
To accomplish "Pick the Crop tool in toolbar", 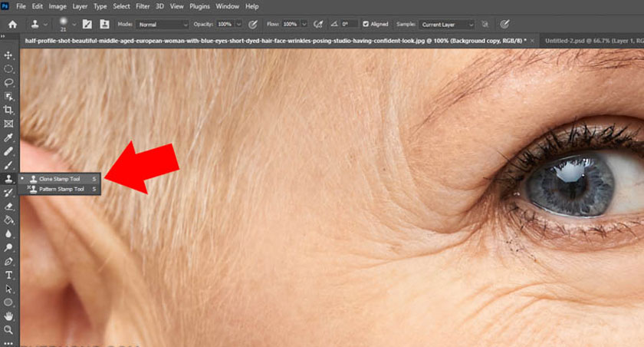I will tap(9, 110).
